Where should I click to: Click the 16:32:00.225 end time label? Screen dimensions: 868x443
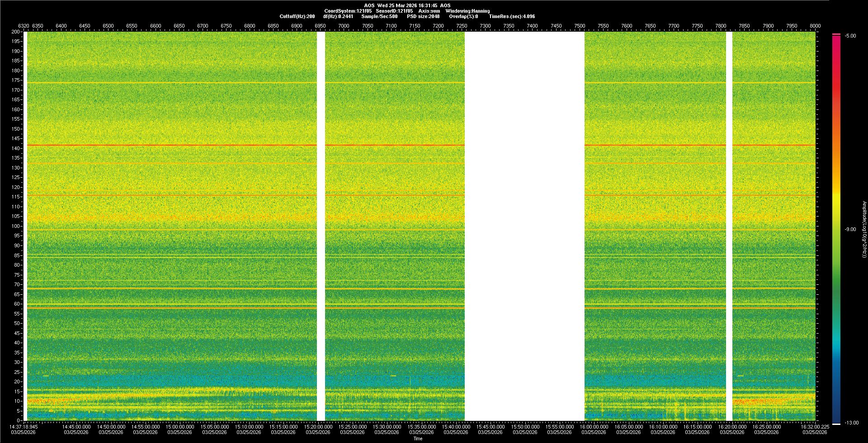coord(815,427)
